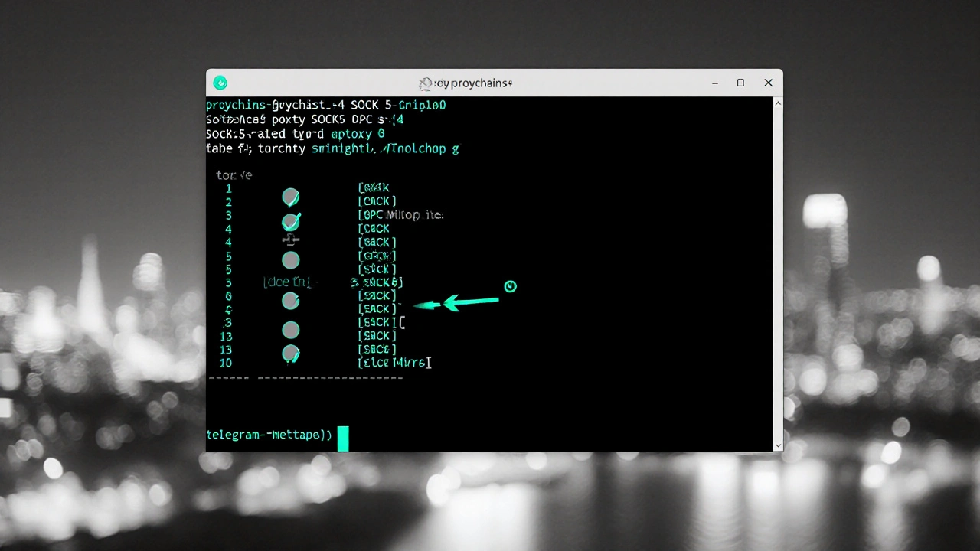Open the [OPC Millop ite] entry on row 3

pyautogui.click(x=400, y=215)
